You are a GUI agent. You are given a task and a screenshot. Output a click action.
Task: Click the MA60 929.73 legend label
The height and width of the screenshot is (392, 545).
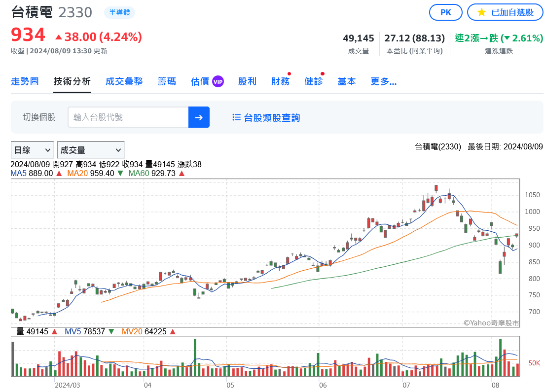[x=152, y=174]
